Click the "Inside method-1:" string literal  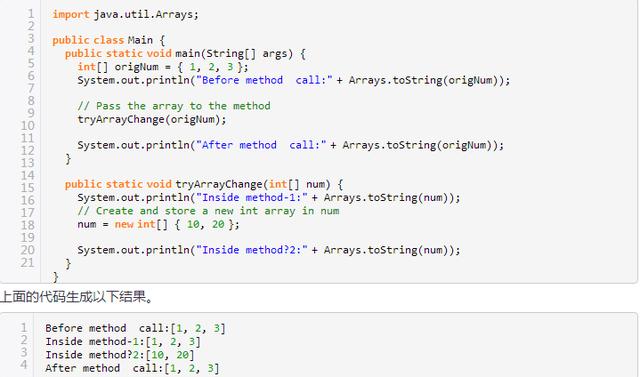(252, 197)
